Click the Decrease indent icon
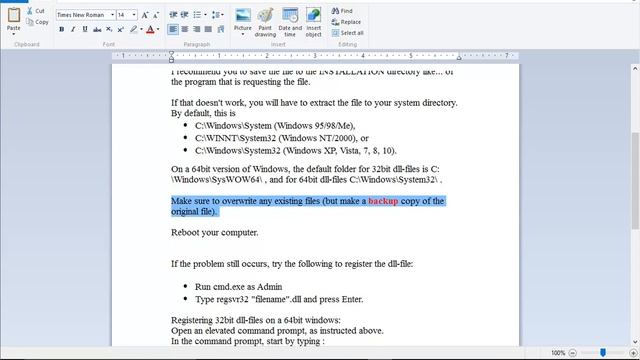This screenshot has width=640, height=360. [173, 15]
